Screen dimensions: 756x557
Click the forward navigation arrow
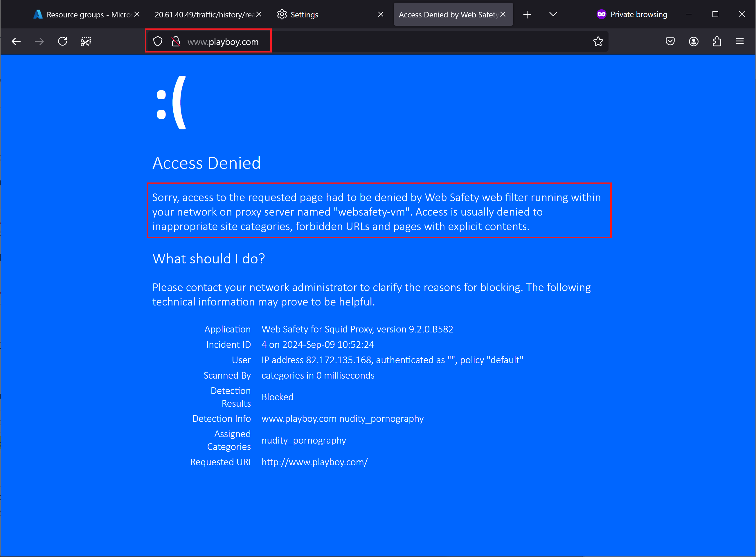(39, 41)
